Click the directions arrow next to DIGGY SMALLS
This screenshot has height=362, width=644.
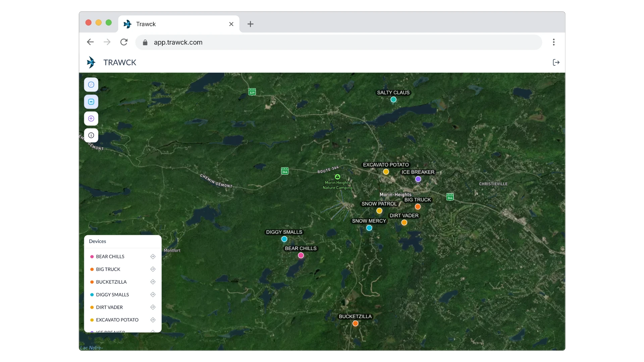coord(153,295)
